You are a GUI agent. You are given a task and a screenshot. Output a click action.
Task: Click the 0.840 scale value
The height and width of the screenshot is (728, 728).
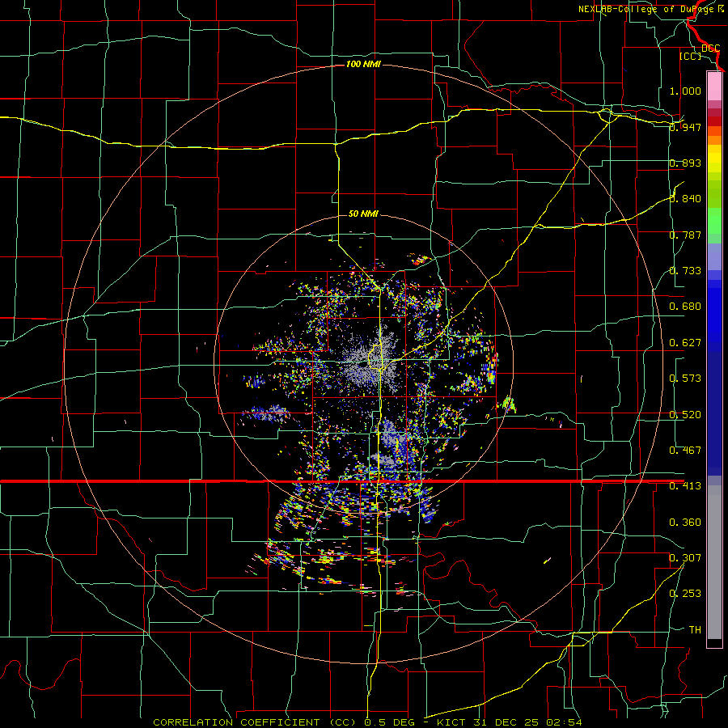tap(685, 199)
